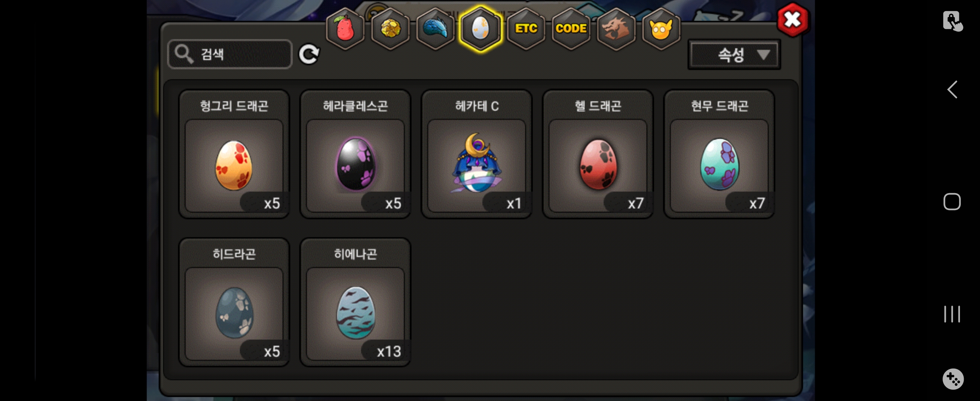
Task: Select the egg category tab
Action: pyautogui.click(x=480, y=29)
